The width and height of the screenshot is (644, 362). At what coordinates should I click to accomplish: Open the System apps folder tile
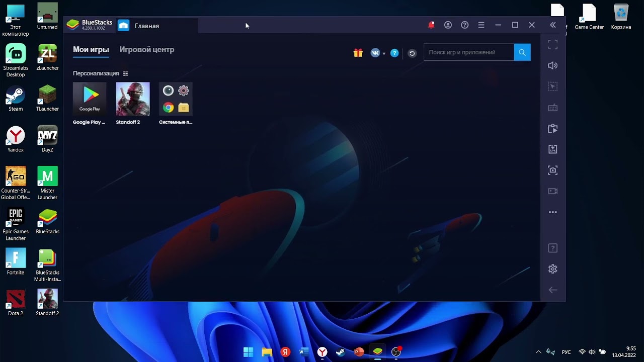pyautogui.click(x=176, y=99)
